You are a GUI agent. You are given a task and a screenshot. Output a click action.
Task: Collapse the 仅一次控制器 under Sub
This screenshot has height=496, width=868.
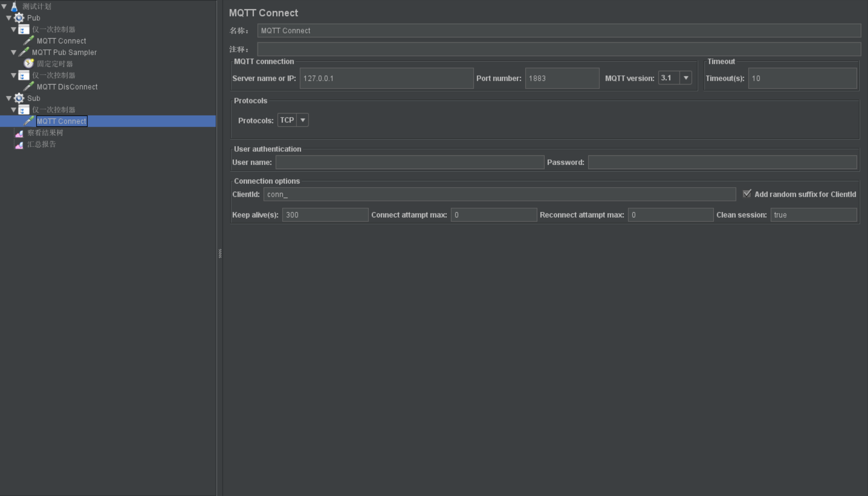tap(13, 110)
